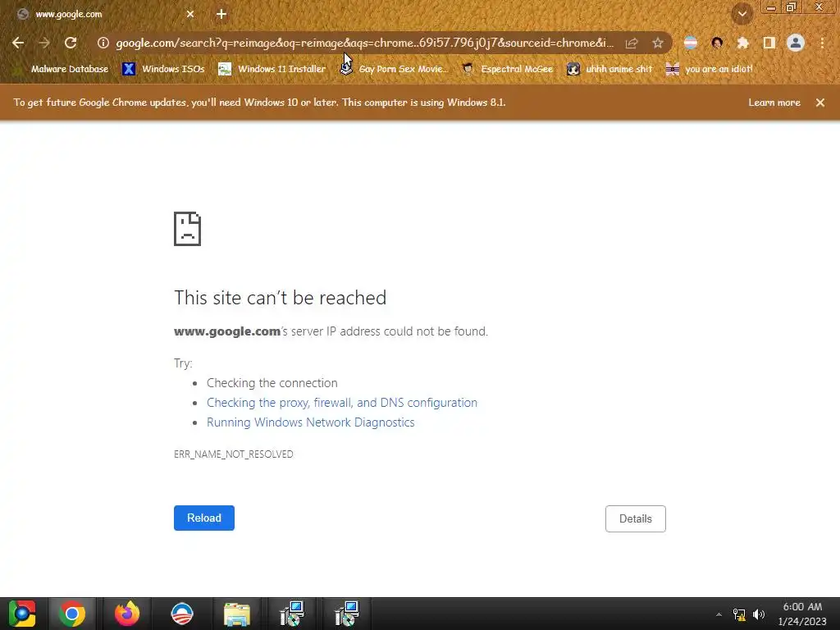Click the Details button
This screenshot has width=840, height=630.
click(x=636, y=518)
